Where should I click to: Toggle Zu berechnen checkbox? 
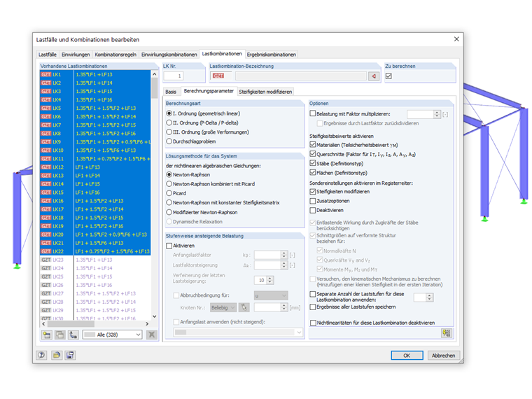coord(388,76)
